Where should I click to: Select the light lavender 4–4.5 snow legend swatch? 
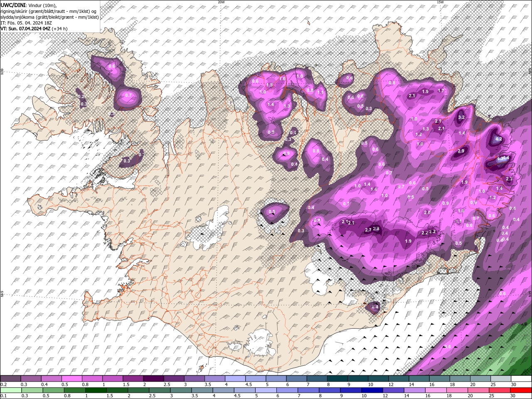coord(235,378)
